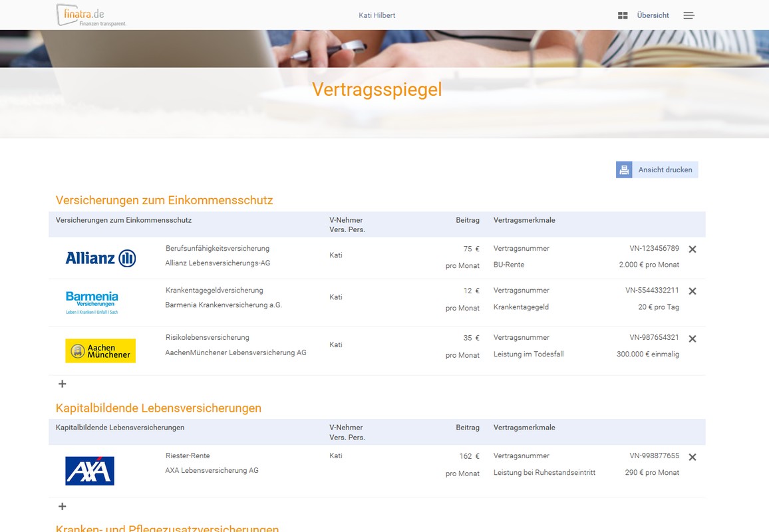Click the Aachen Münchener logo

tap(100, 350)
